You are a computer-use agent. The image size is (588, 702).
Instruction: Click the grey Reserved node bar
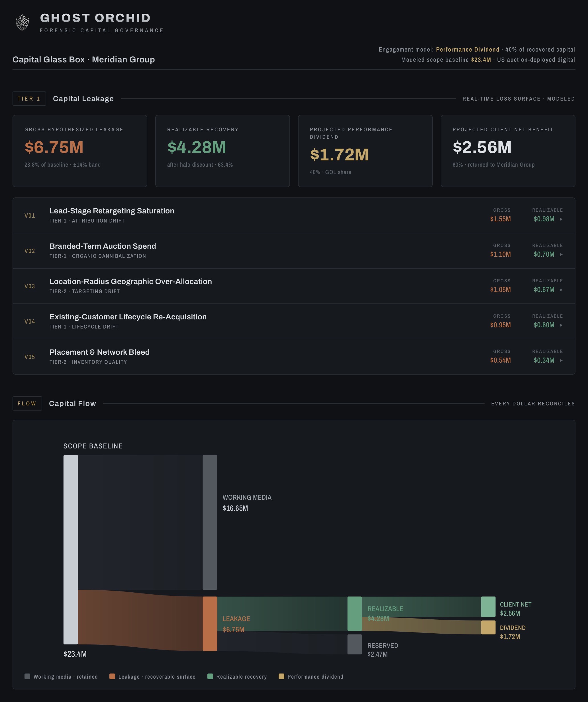(x=355, y=644)
